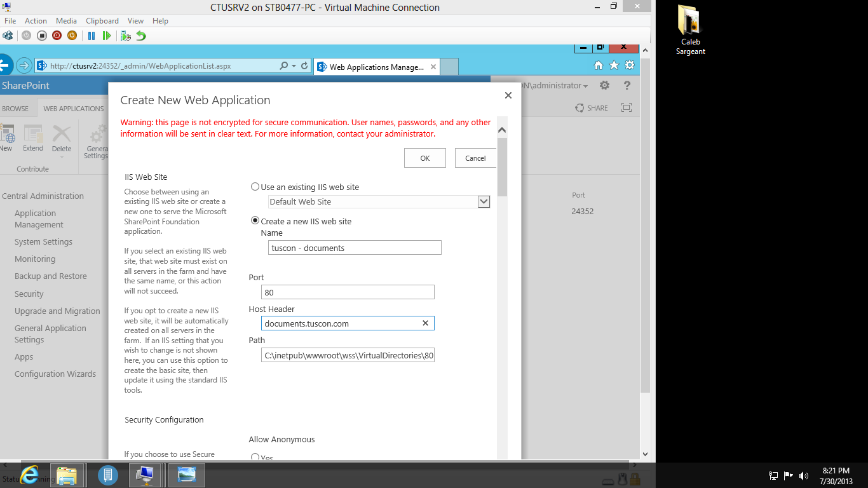Click the Snapshot icon in VM toolbar
The height and width of the screenshot is (488, 868).
126,36
